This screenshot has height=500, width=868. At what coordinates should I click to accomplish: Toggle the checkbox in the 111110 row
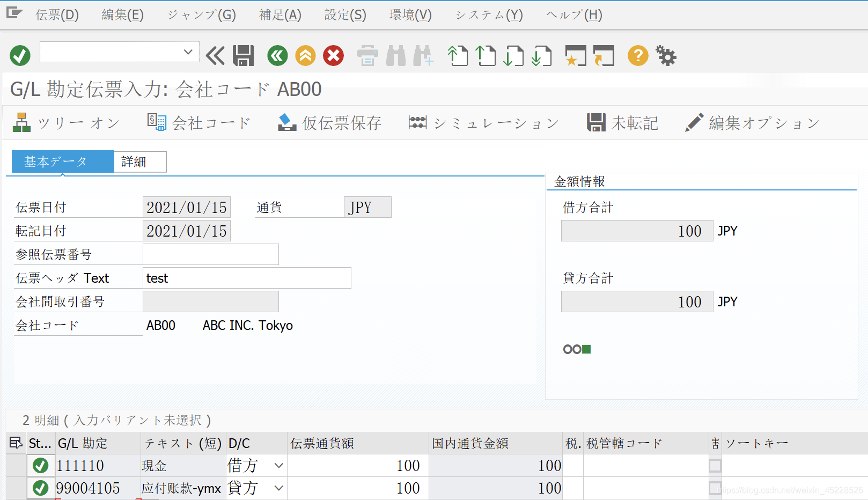(715, 466)
